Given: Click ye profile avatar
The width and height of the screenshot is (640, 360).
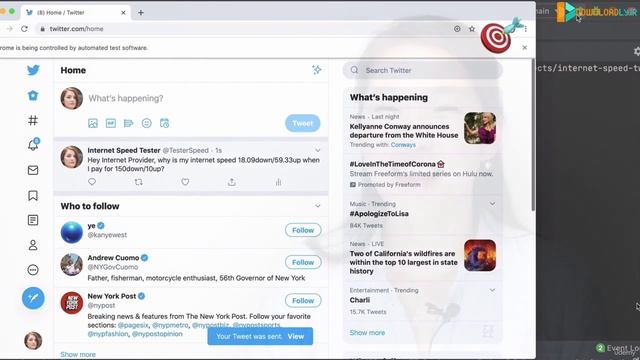Looking at the screenshot, I should pos(72,232).
